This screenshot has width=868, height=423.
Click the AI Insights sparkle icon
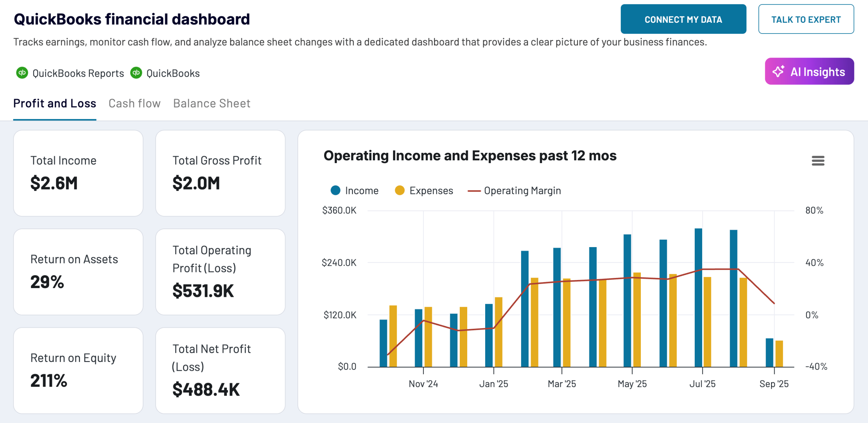(x=778, y=72)
